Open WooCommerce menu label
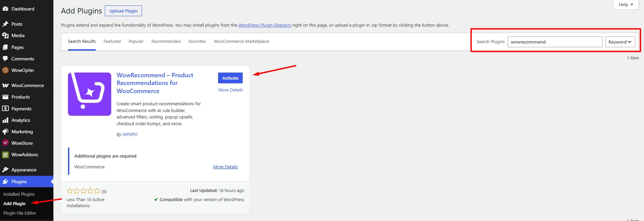 pos(28,85)
